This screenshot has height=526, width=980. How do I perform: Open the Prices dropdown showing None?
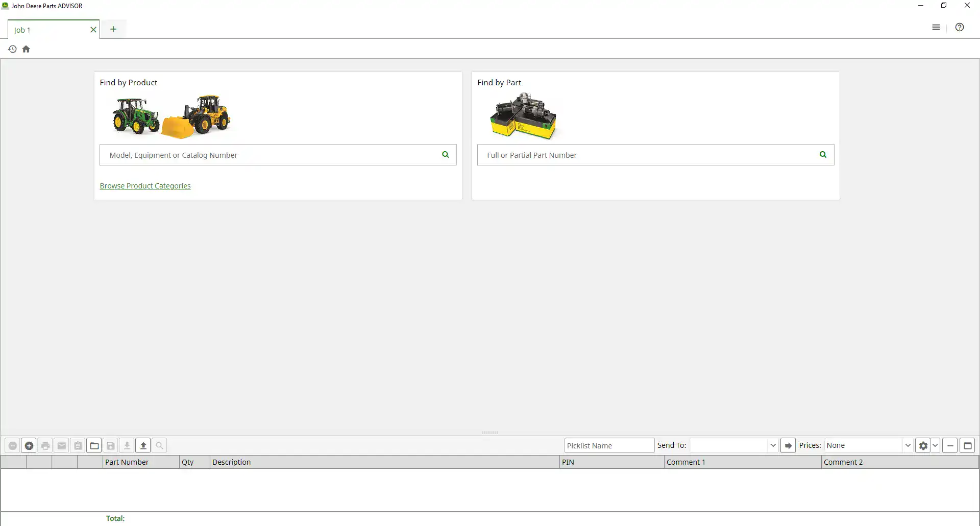[x=869, y=446]
